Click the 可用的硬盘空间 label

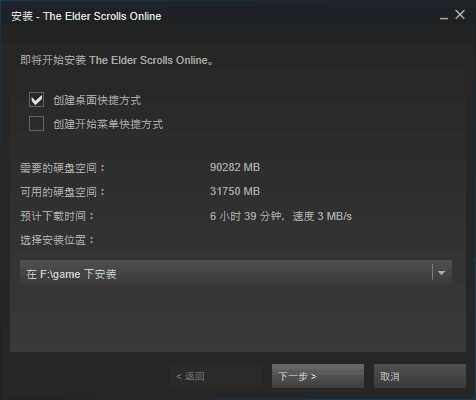click(62, 192)
